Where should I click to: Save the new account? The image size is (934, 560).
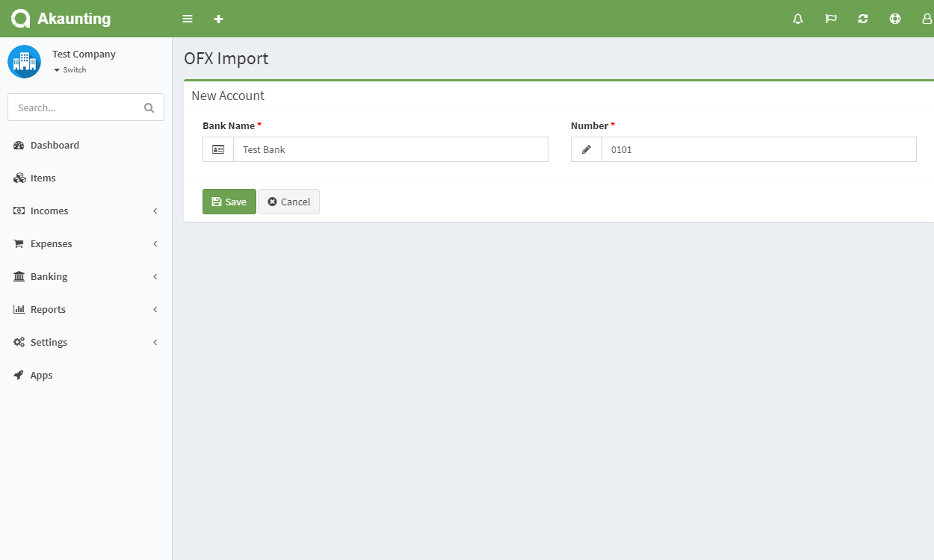click(229, 202)
